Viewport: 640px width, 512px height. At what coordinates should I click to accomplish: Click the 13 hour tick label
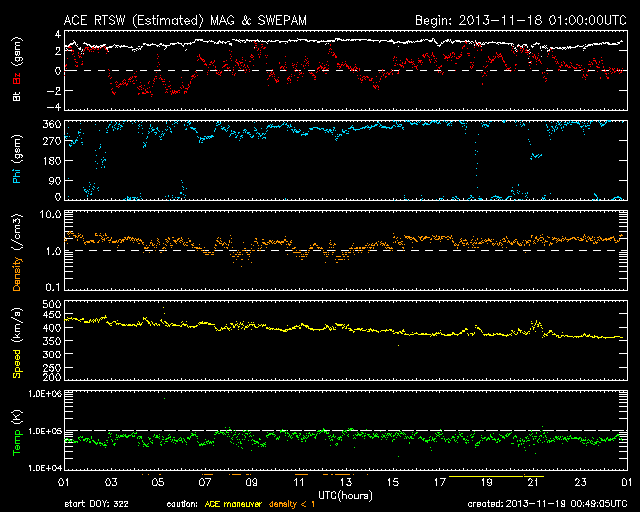pos(345,483)
